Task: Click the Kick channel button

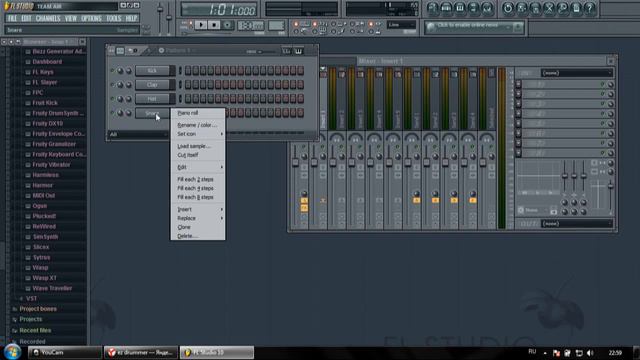Action: pos(152,71)
